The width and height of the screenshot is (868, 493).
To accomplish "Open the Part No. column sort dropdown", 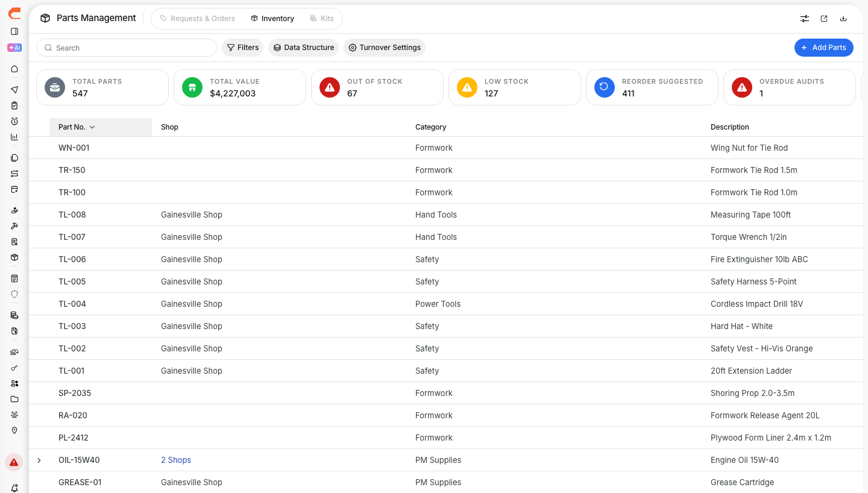I will point(92,127).
